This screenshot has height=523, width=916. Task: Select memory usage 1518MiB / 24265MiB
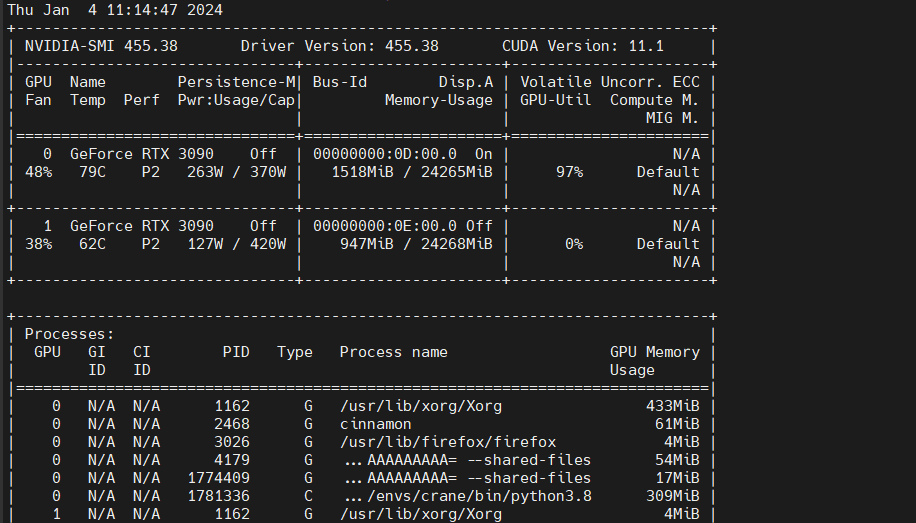(x=412, y=172)
